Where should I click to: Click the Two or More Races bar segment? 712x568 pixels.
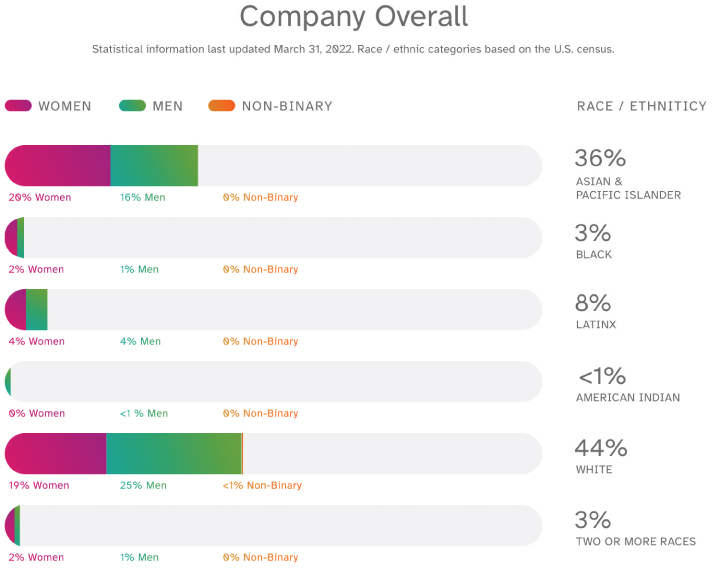[x=13, y=526]
